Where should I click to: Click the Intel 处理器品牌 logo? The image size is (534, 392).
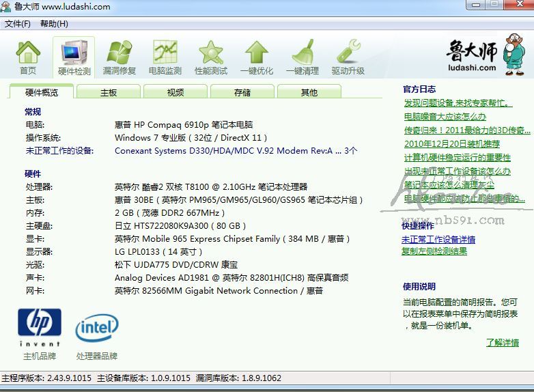click(97, 328)
